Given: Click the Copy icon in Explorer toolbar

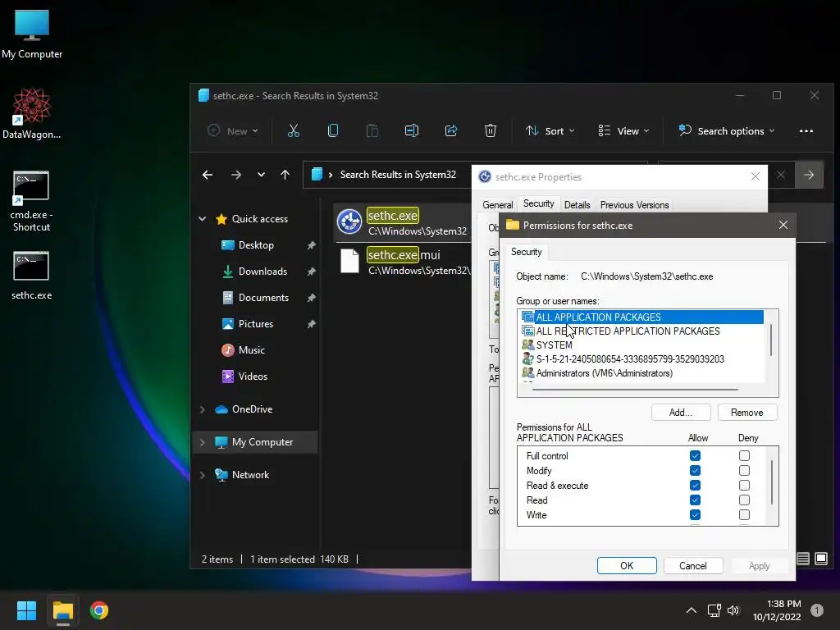Looking at the screenshot, I should click(x=333, y=130).
